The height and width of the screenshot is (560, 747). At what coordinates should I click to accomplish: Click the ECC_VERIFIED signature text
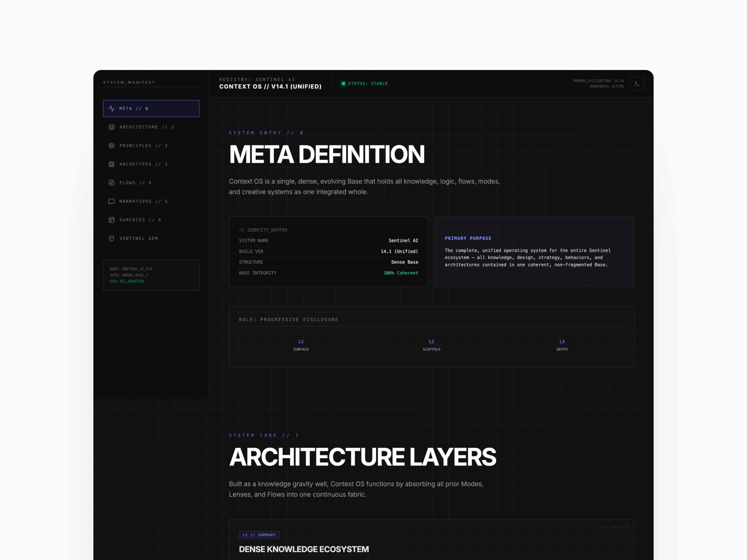(132, 281)
